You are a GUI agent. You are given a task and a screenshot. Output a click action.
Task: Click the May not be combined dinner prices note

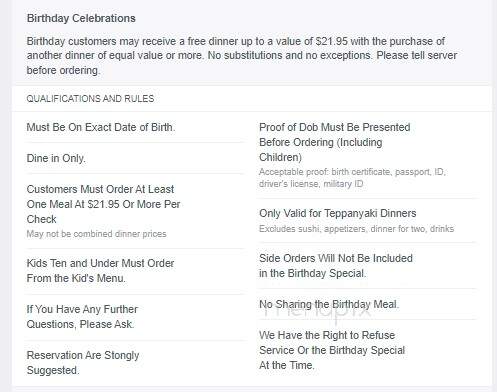click(x=96, y=234)
